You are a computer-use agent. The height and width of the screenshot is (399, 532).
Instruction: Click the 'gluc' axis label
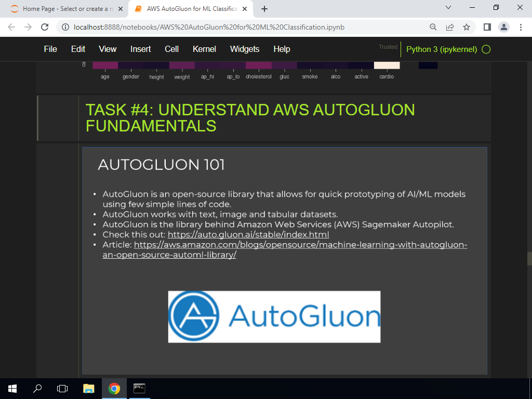pos(284,77)
